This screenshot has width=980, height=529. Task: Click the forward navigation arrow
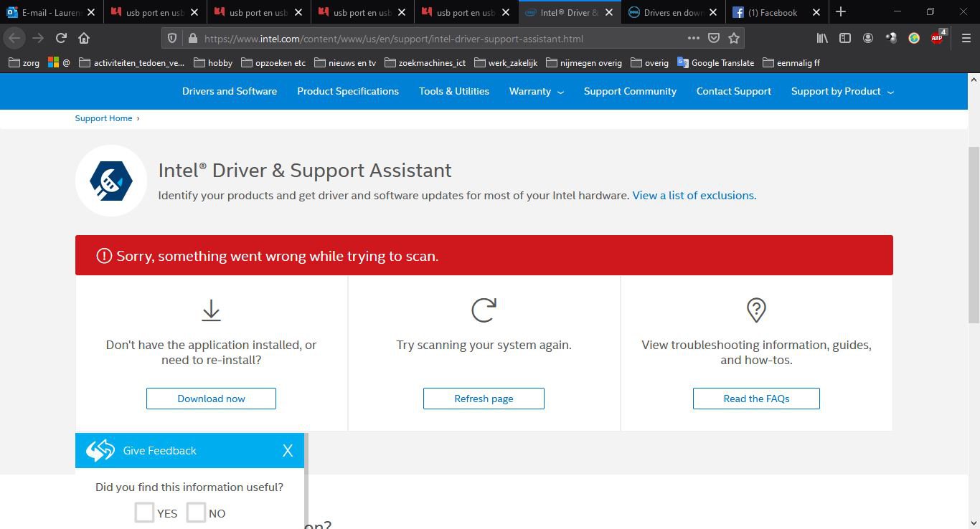(x=38, y=38)
